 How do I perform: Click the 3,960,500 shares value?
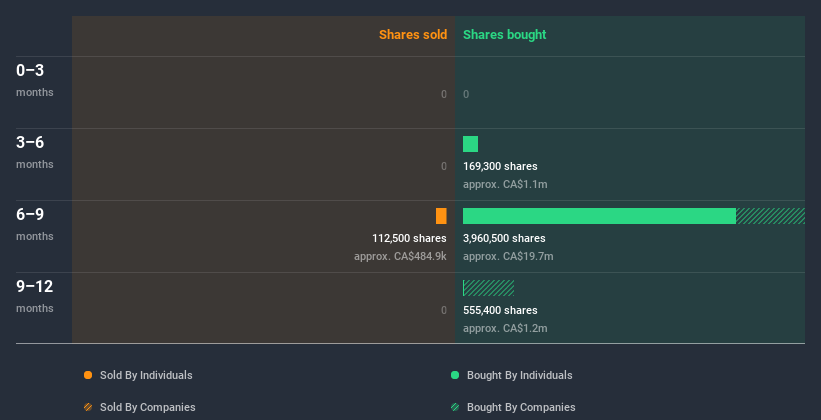504,238
